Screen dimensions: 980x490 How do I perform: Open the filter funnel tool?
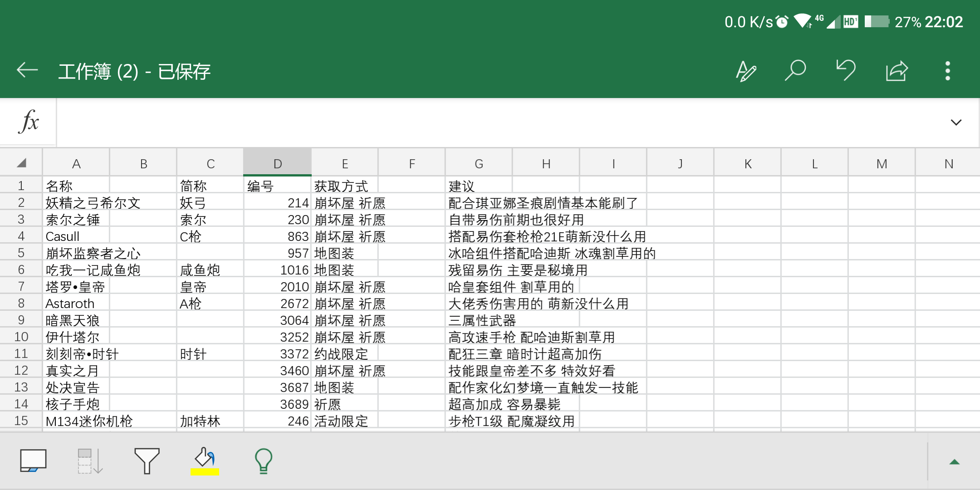[147, 461]
